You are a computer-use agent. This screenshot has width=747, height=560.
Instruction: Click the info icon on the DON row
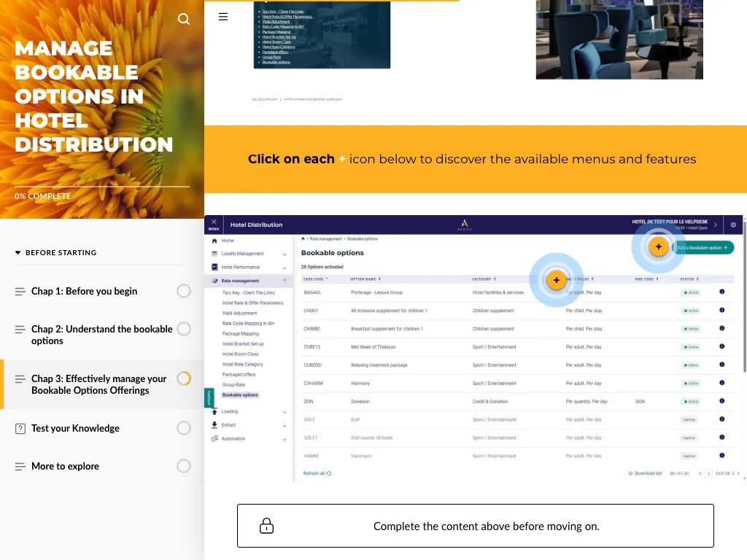pyautogui.click(x=721, y=401)
